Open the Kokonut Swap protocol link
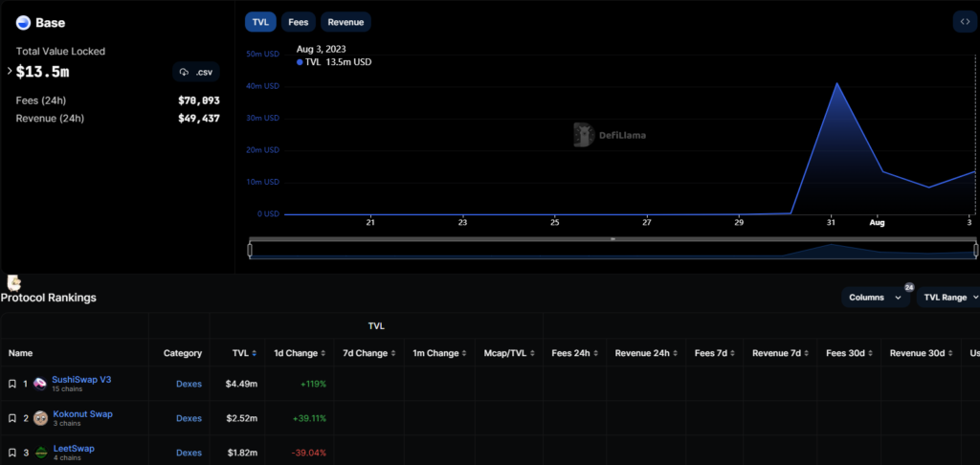The image size is (980, 465). (82, 414)
